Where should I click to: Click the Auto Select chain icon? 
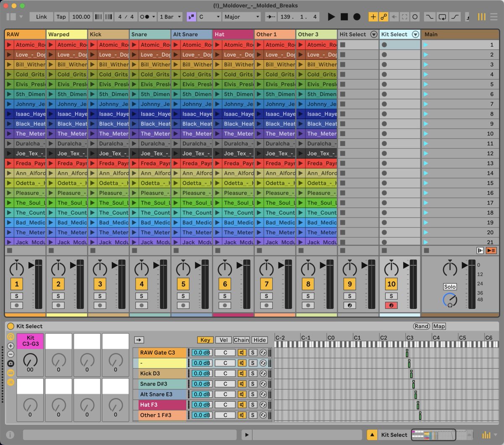139,340
